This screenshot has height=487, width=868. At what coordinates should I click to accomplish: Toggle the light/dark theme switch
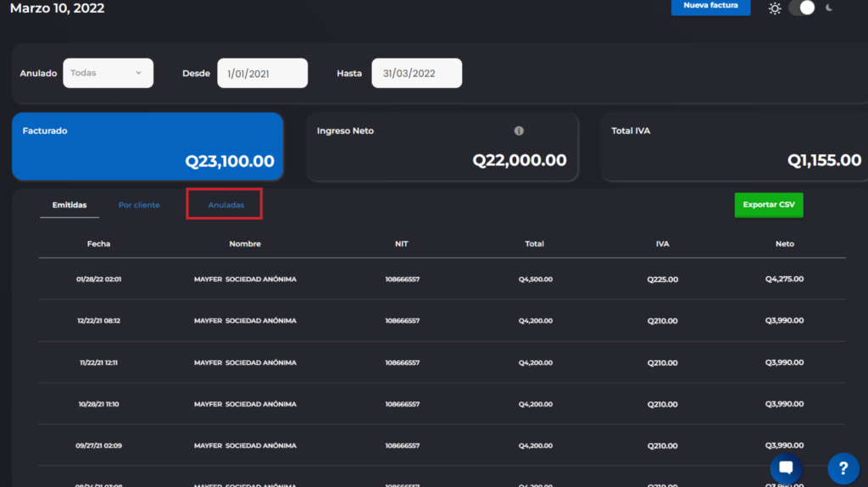(801, 8)
